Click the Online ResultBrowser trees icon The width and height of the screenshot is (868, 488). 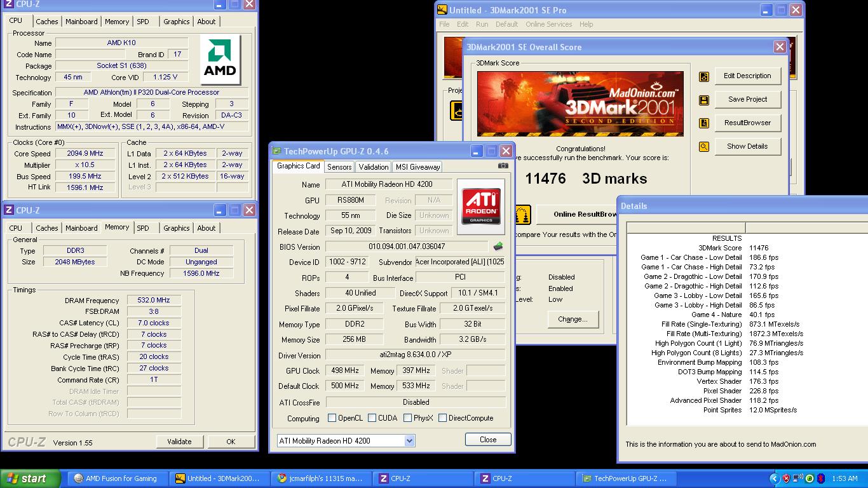pyautogui.click(x=522, y=215)
